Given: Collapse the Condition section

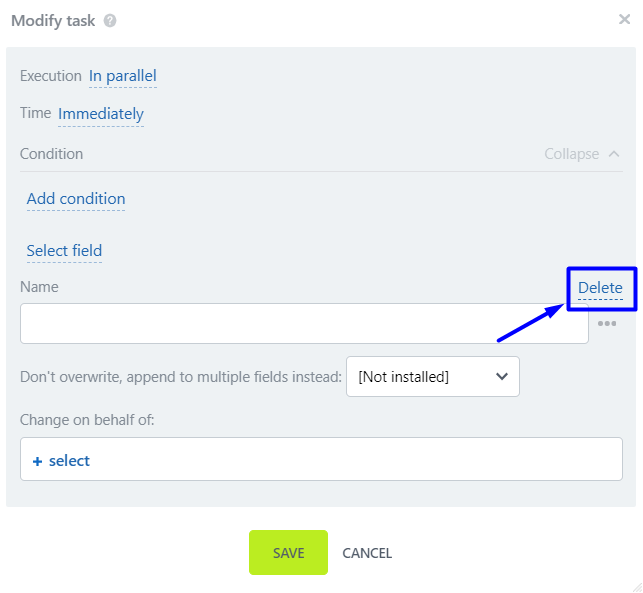Looking at the screenshot, I should click(x=572, y=154).
